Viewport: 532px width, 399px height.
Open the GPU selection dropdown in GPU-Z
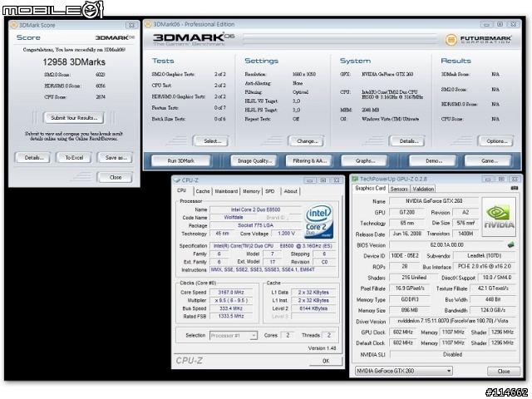tap(404, 371)
